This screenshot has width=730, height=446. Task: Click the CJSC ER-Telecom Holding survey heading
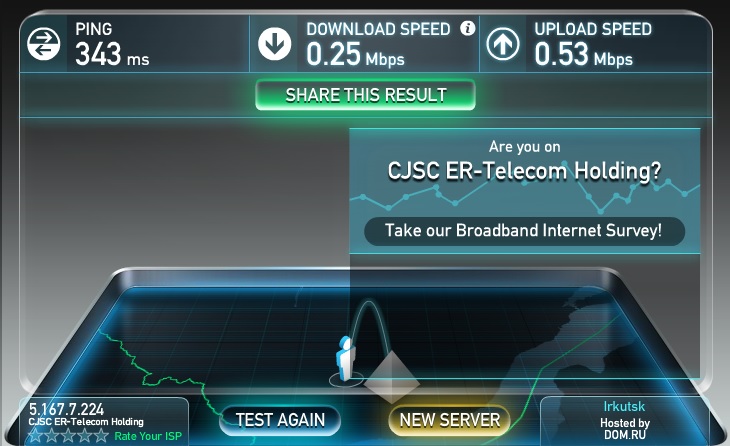(524, 171)
